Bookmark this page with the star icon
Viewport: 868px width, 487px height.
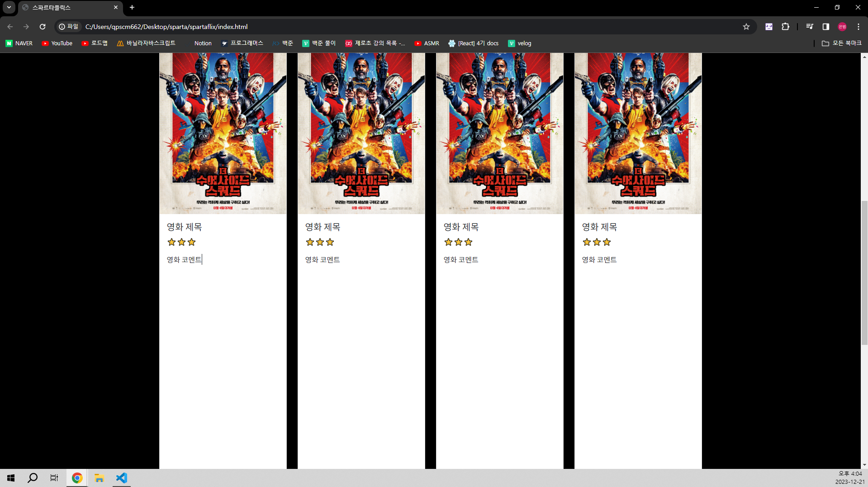(x=746, y=27)
